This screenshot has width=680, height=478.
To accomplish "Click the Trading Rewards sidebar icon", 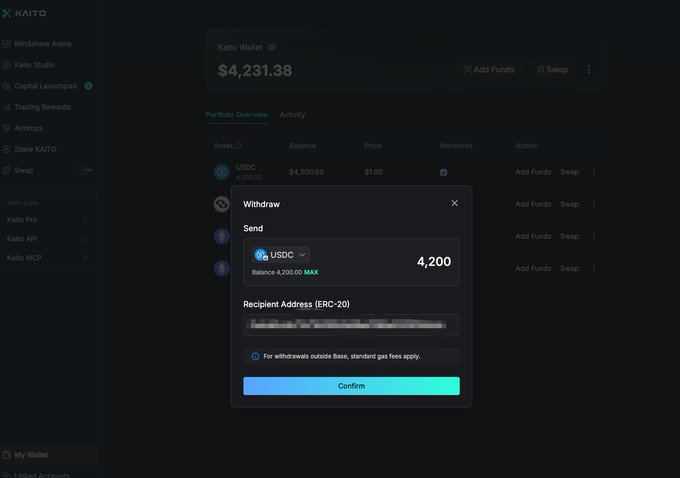I will [7, 107].
